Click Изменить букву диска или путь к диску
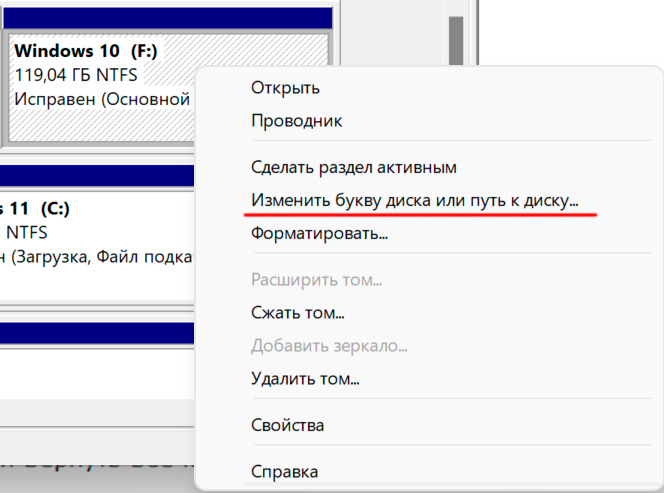 point(414,201)
